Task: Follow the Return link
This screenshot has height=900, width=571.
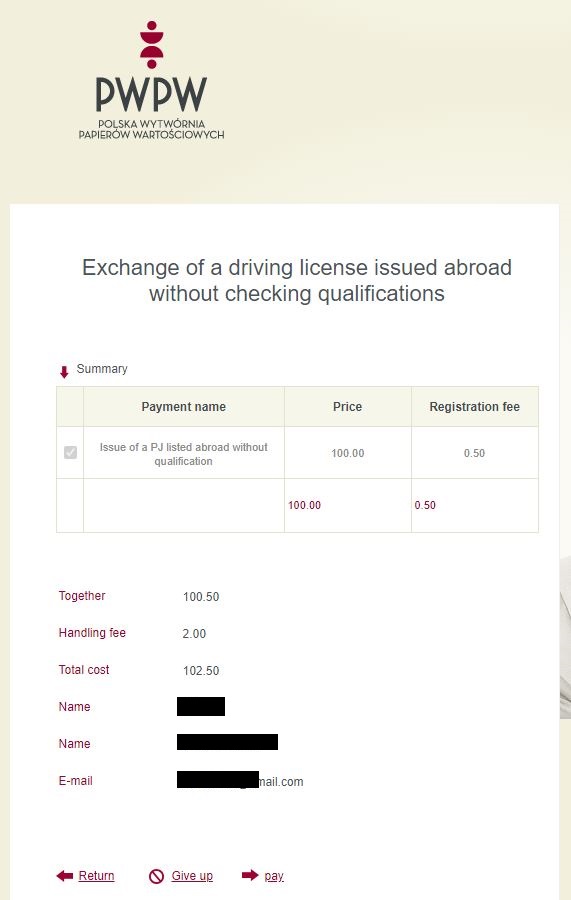Action: point(96,875)
